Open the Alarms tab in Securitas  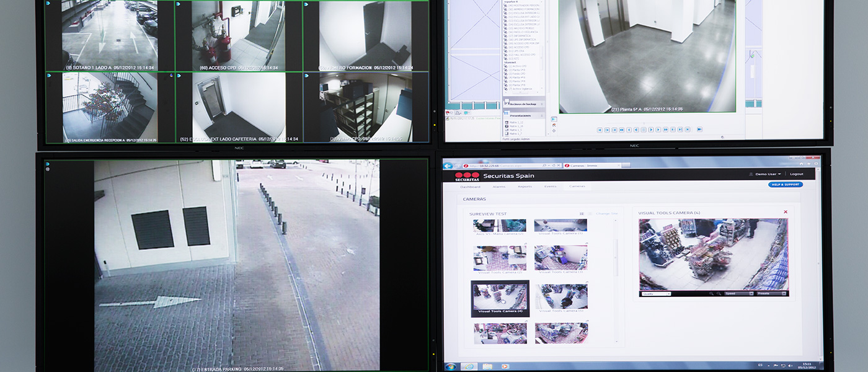point(499,187)
